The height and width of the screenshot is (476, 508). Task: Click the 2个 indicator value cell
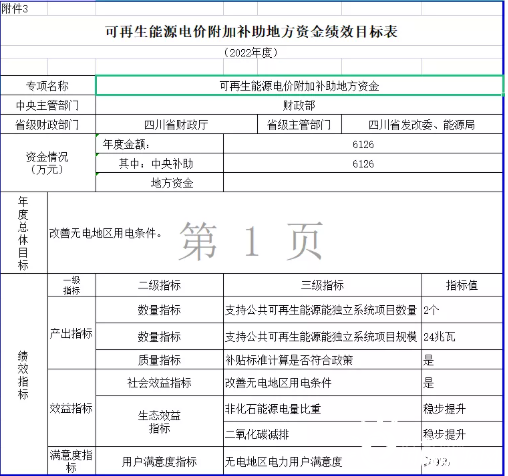click(462, 310)
